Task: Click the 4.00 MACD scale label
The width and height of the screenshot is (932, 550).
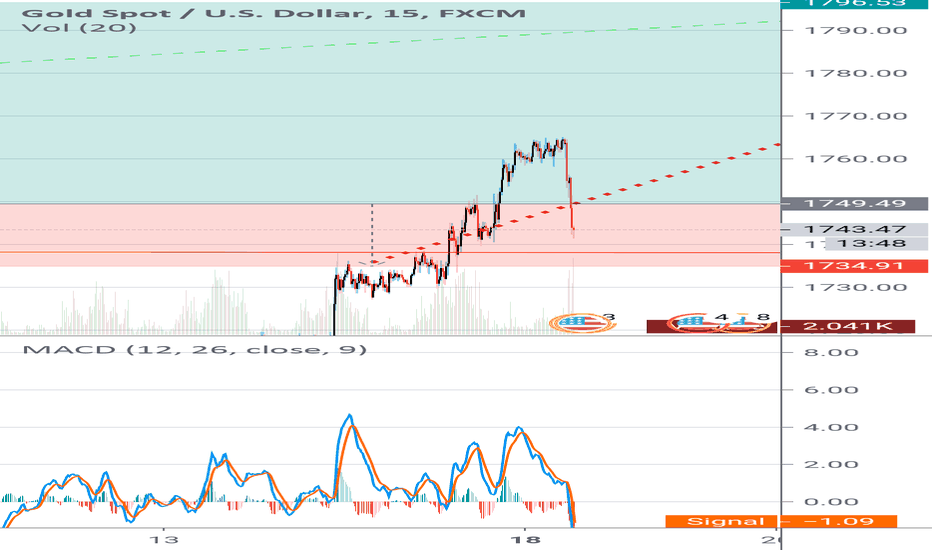Action: (x=831, y=428)
